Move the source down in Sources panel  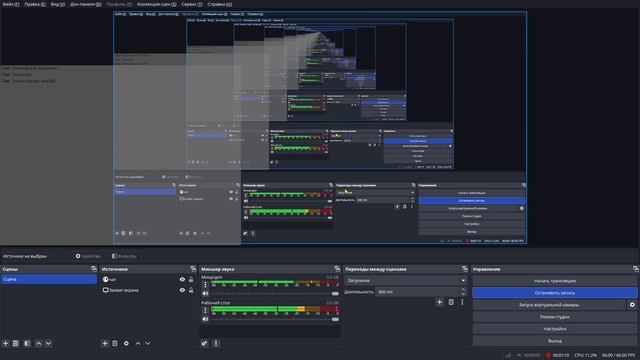coord(148,343)
